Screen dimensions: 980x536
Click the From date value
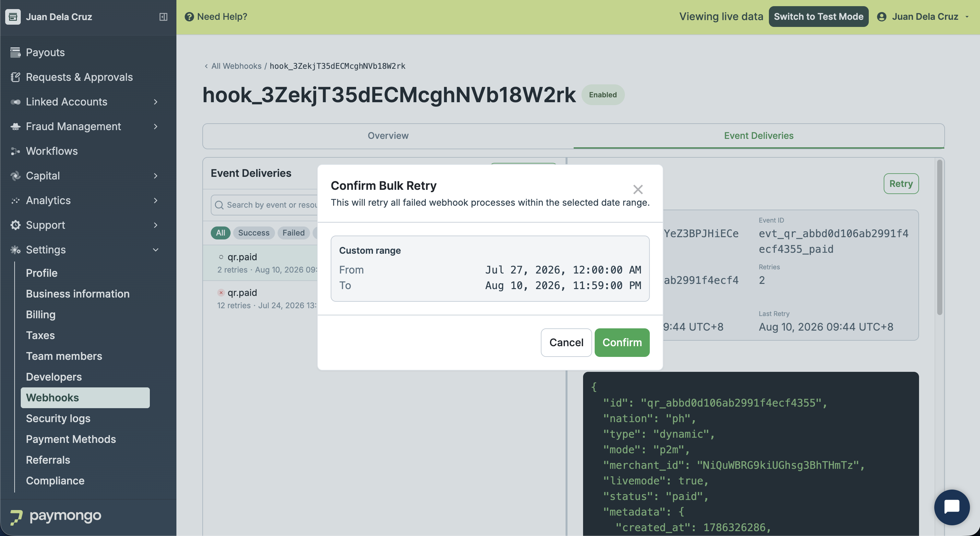click(563, 270)
